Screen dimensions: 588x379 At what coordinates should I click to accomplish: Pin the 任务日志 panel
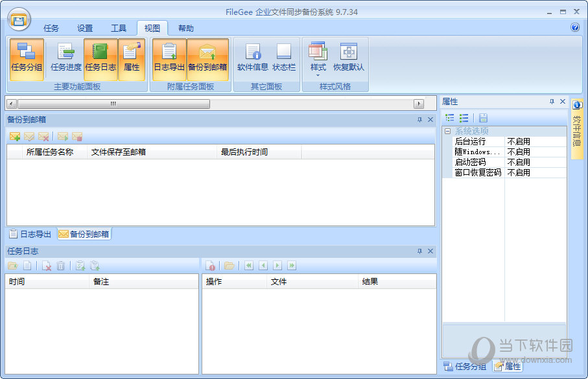click(419, 251)
